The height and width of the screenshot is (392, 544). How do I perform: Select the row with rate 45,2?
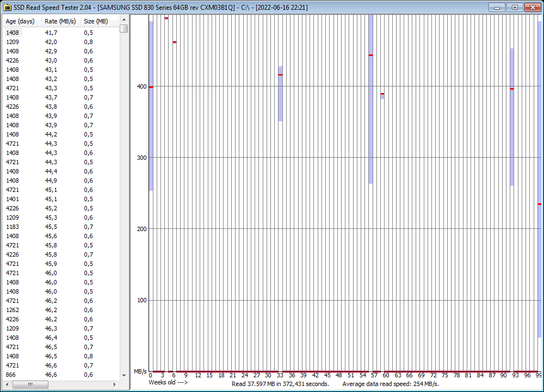[x=61, y=208]
